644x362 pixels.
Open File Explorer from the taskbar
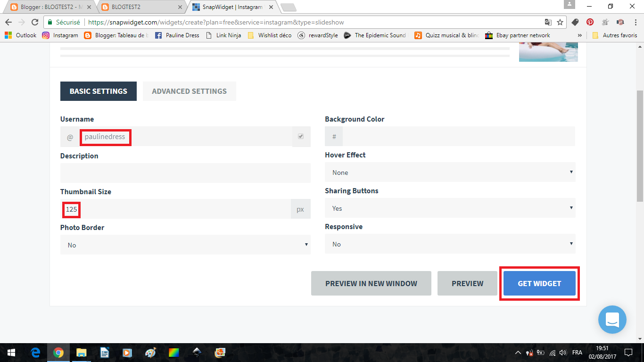coord(82,353)
